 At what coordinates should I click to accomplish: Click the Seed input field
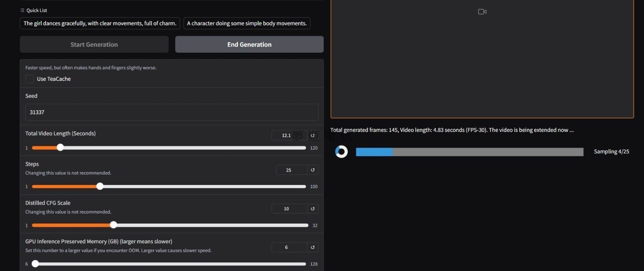pyautogui.click(x=171, y=112)
